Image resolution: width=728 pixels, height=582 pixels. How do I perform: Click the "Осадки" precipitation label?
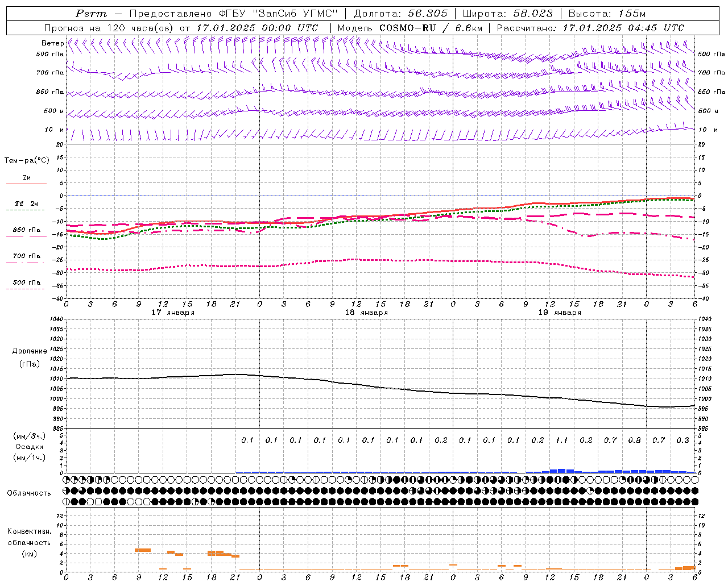(30, 447)
